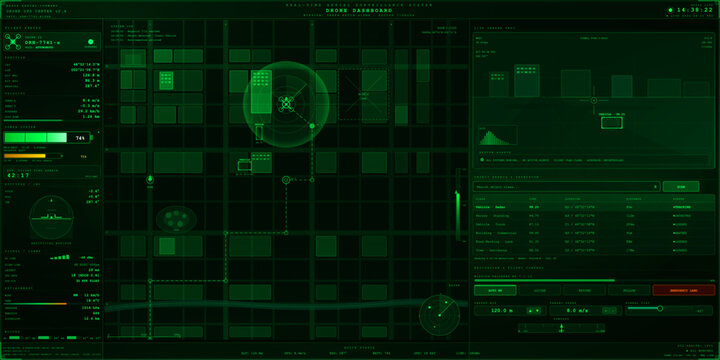Click the home launch point marker on the map
Viewport: 720px width, 360px height.
[x=150, y=180]
